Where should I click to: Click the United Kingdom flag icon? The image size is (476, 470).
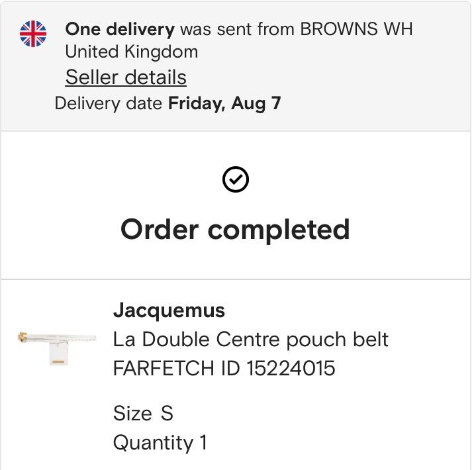pyautogui.click(x=33, y=34)
